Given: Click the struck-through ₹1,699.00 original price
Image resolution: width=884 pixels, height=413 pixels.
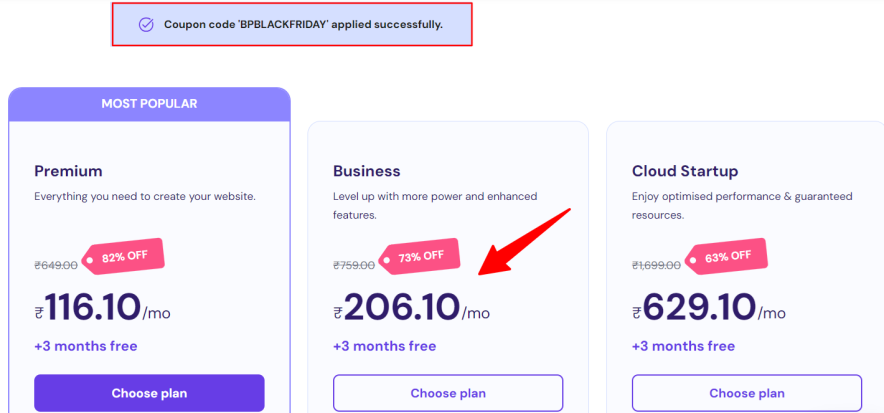Looking at the screenshot, I should pyautogui.click(x=656, y=265).
